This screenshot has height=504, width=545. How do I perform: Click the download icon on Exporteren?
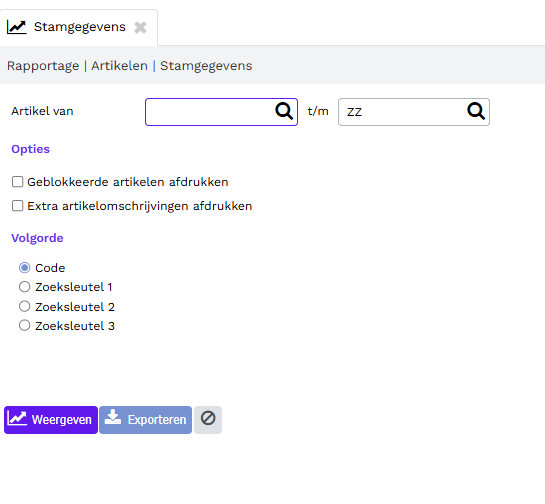[x=113, y=417]
